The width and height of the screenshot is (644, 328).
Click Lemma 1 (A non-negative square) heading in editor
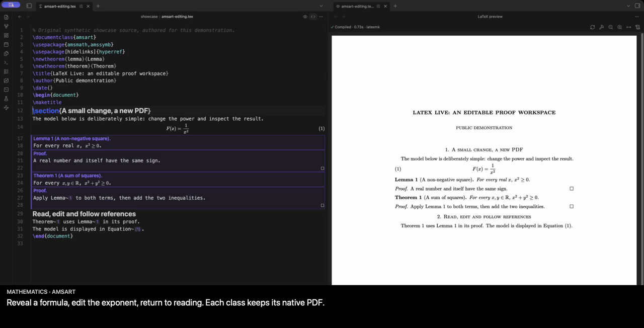tap(72, 138)
